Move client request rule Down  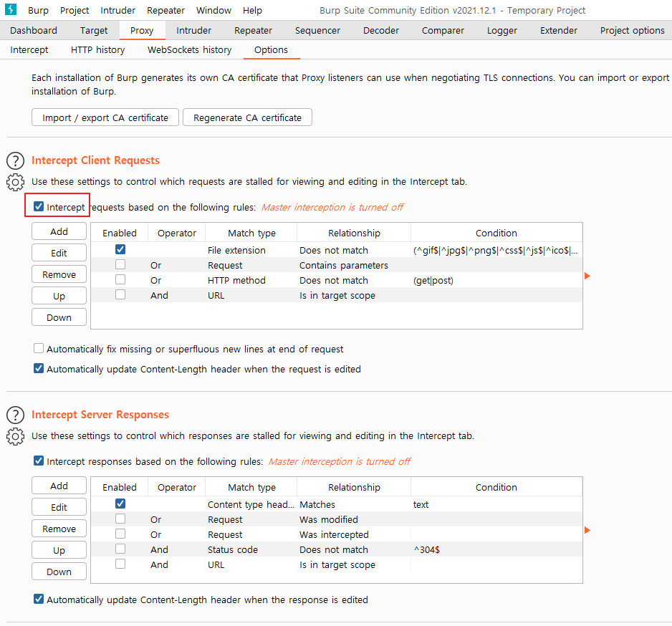pyautogui.click(x=59, y=317)
